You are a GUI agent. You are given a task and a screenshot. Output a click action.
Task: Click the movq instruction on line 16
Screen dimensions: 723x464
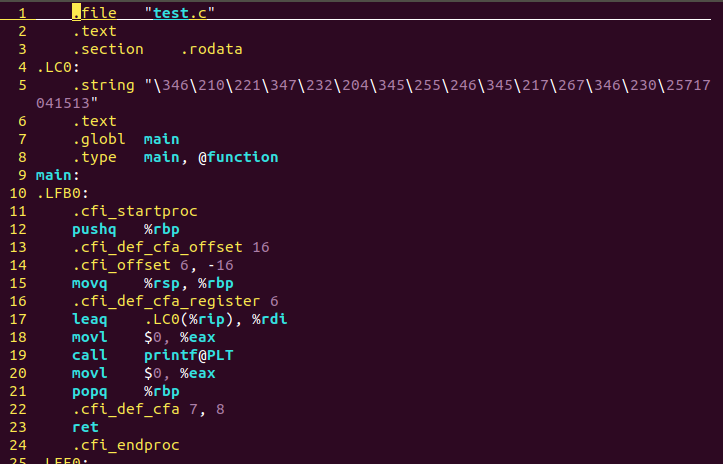(89, 283)
